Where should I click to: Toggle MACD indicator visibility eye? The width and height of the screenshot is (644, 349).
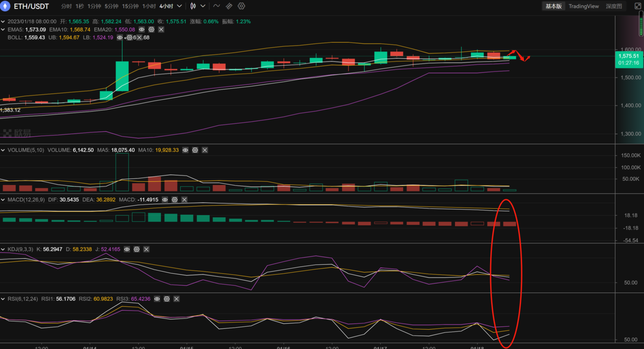point(165,199)
